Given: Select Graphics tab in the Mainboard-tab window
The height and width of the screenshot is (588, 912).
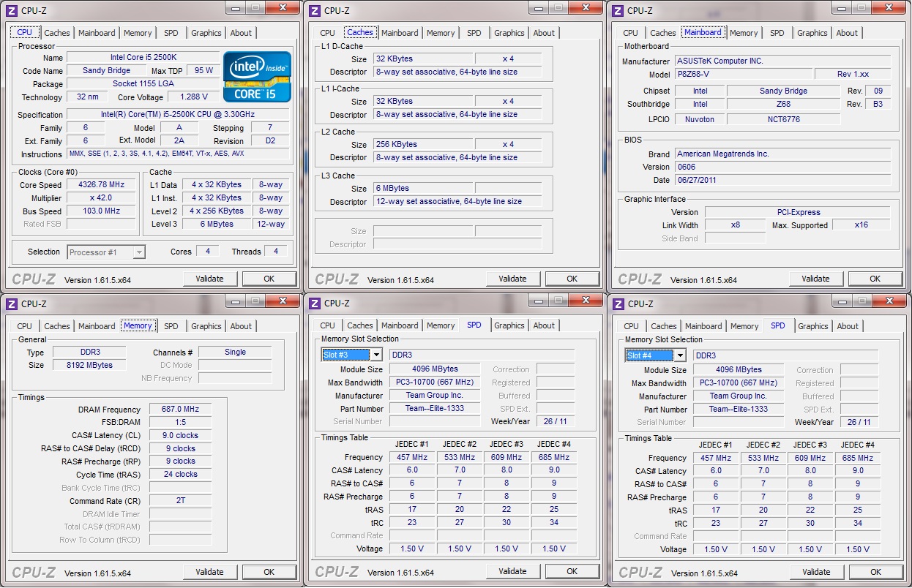Looking at the screenshot, I should (812, 33).
